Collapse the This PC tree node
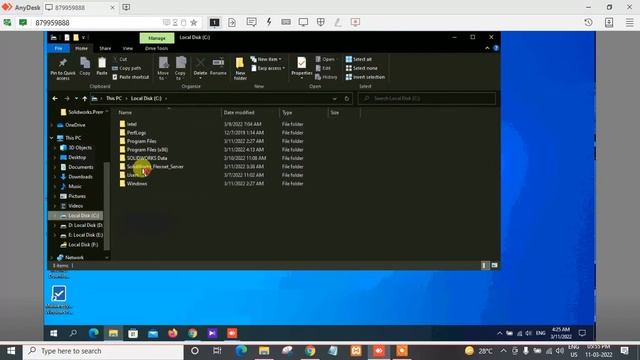 (52, 138)
